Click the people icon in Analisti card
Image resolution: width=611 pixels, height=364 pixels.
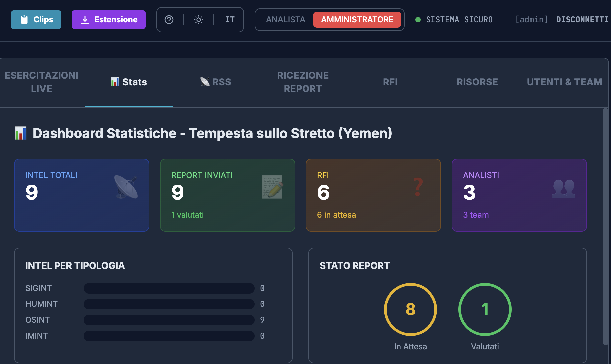[564, 188]
